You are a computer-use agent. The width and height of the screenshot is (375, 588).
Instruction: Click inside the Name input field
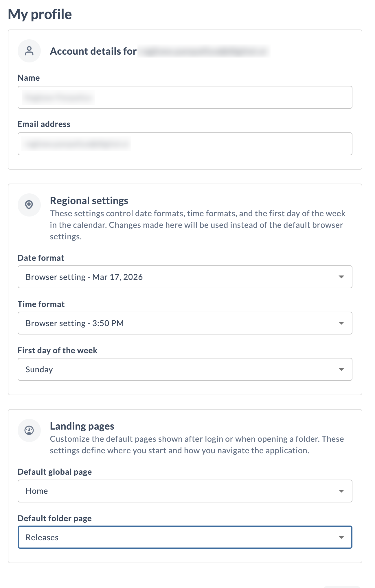coord(185,97)
